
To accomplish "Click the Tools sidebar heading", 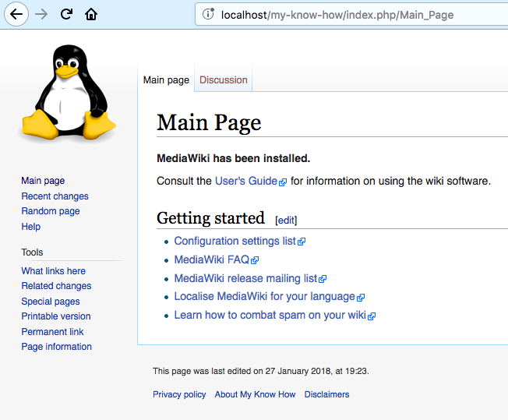I will (32, 252).
